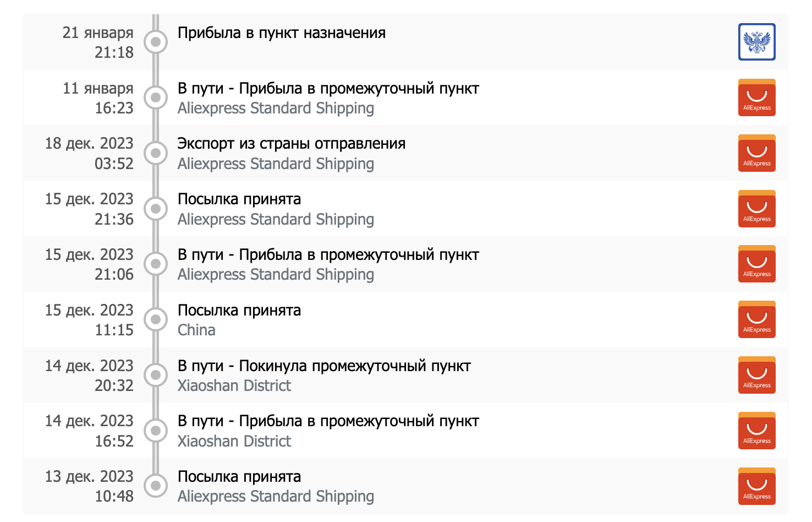
Task: Click 'Прибыла в пункт назначения' status text
Action: [281, 33]
